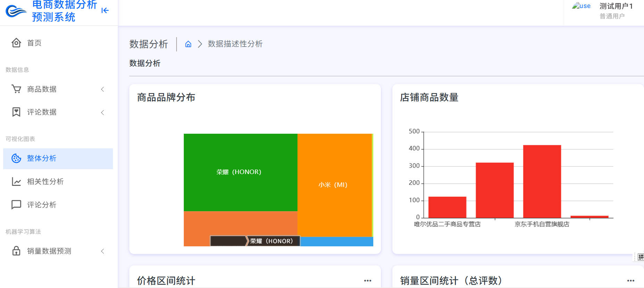Screen dimensions: 644x288
Task: Expand the 评论数据 submenu chevron
Action: pos(103,112)
